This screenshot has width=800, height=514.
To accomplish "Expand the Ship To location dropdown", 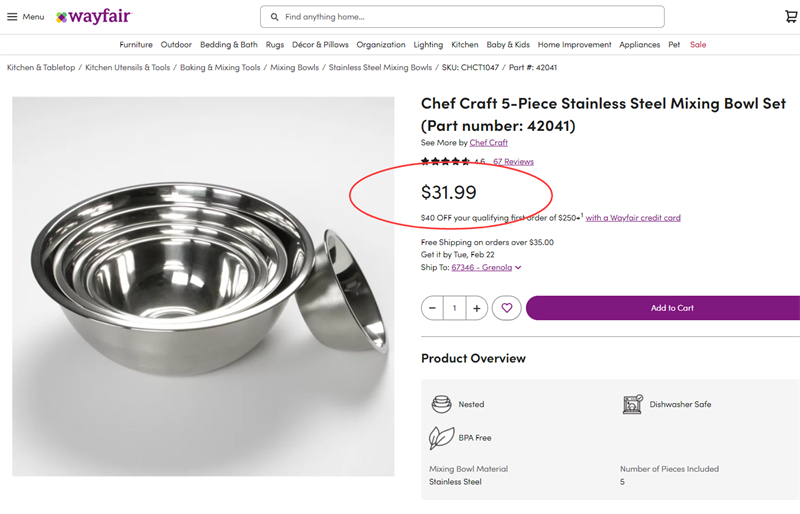I will [518, 268].
